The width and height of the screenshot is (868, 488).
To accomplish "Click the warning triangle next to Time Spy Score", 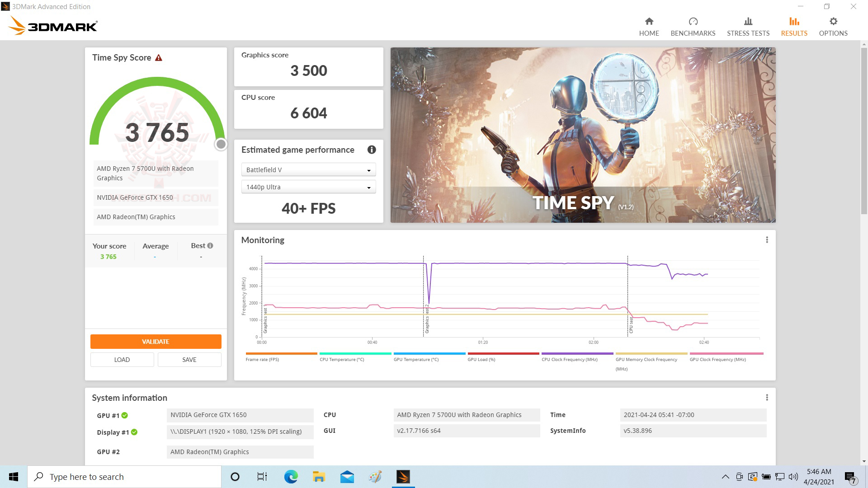I will coord(158,58).
